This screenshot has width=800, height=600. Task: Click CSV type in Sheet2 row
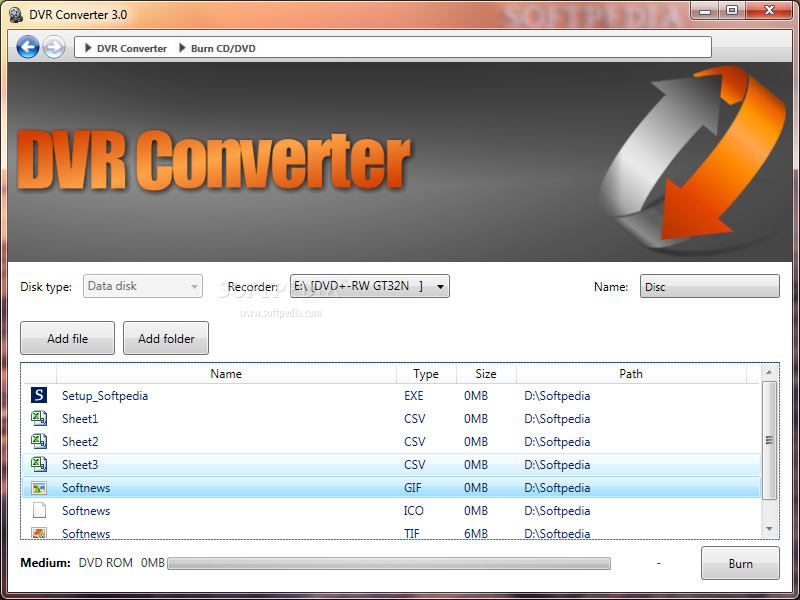click(414, 442)
